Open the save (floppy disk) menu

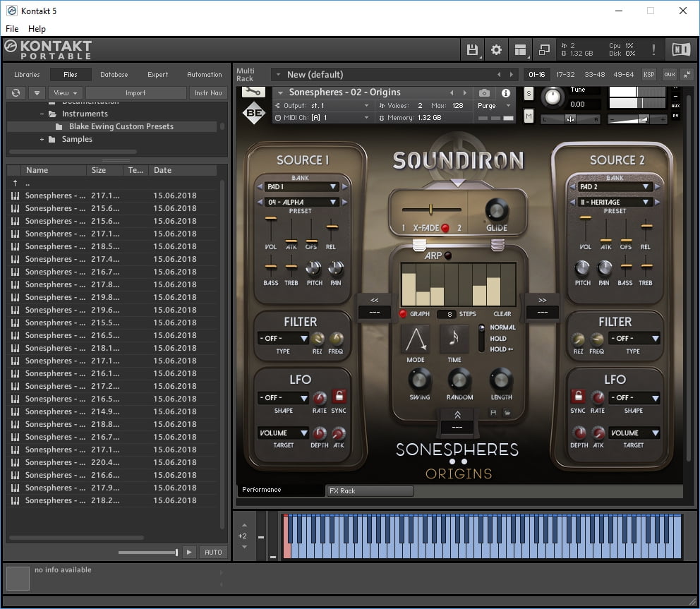(472, 49)
